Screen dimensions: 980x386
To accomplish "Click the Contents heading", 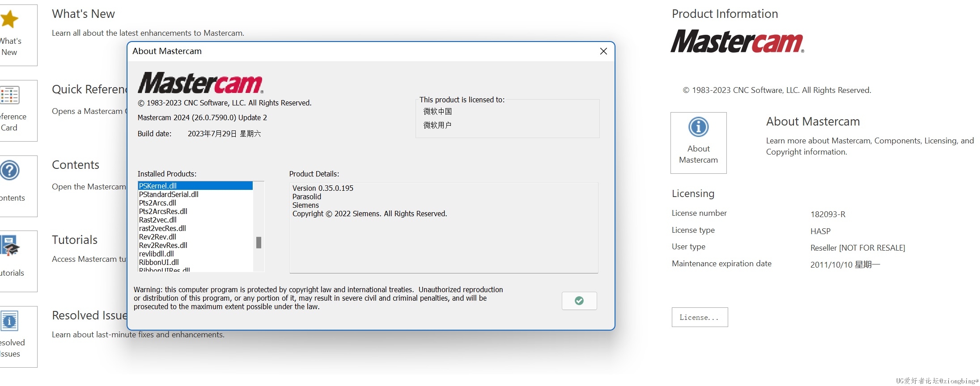I will click(x=76, y=165).
